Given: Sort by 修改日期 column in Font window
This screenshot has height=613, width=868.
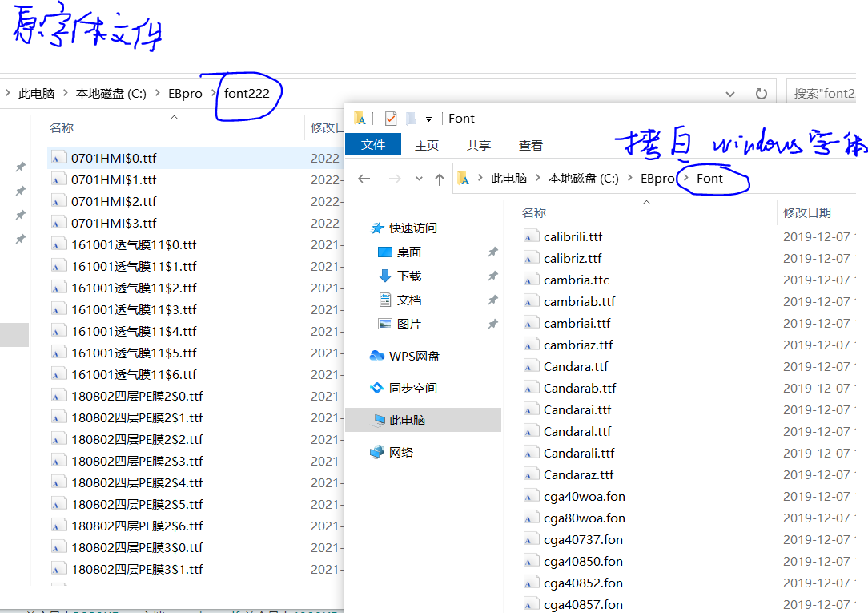Looking at the screenshot, I should coord(806,212).
